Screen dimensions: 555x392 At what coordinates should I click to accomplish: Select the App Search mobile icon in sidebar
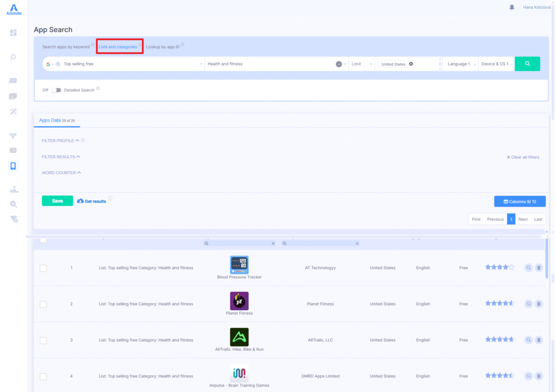click(x=14, y=166)
